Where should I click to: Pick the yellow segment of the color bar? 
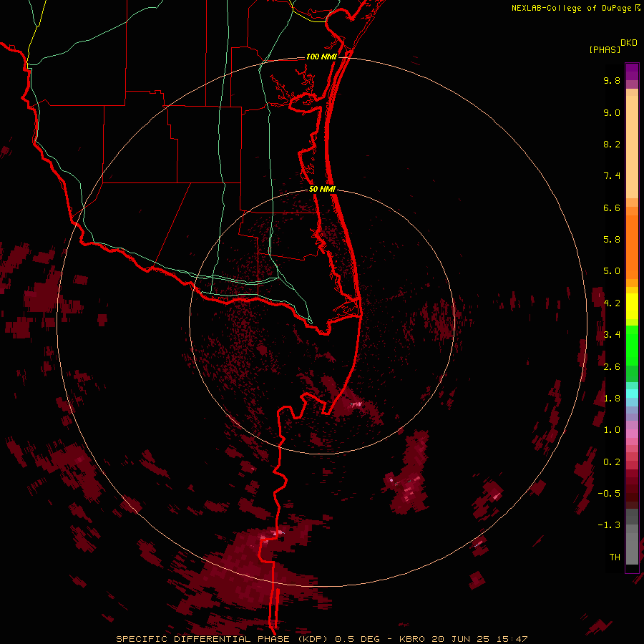(x=632, y=306)
